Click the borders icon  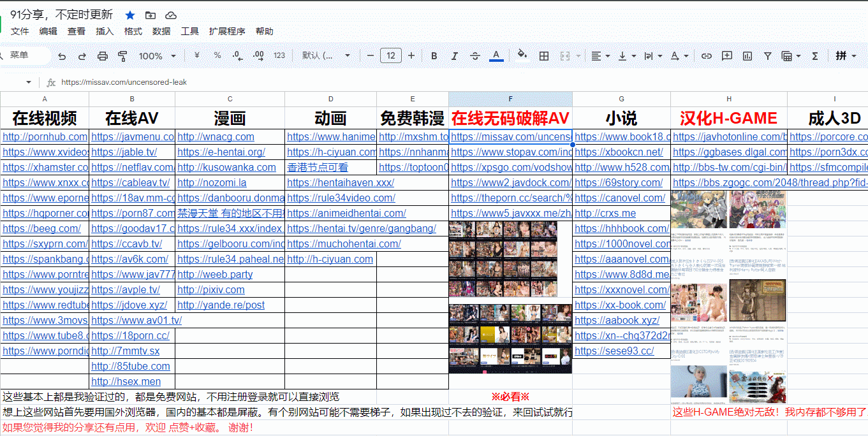tap(544, 56)
